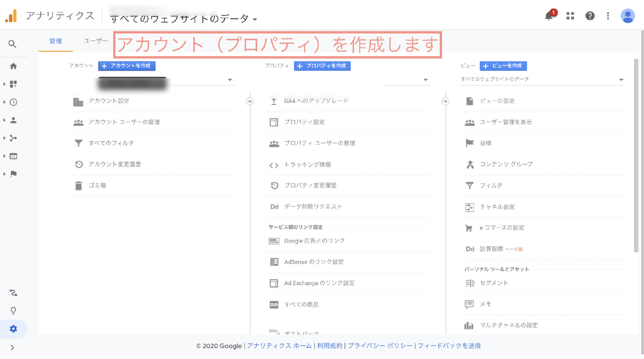Image resolution: width=644 pixels, height=359 pixels.
Task: Open 目標 settings in the view column
Action: click(x=485, y=143)
